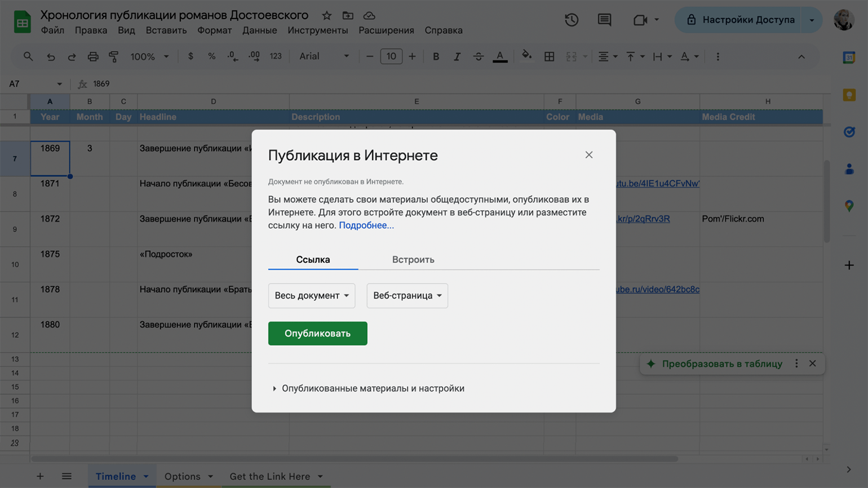The image size is (868, 488).
Task: Add a new sheet
Action: click(x=40, y=476)
